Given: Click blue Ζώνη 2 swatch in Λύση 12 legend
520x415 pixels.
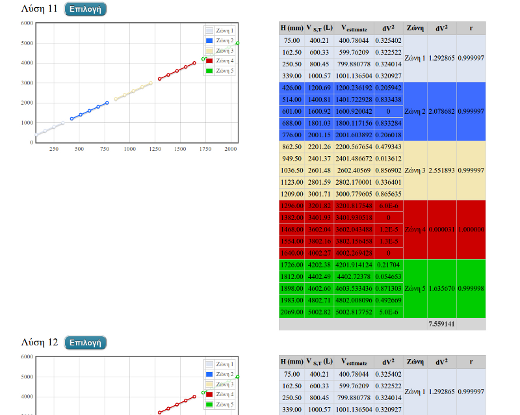Looking at the screenshot, I should (x=209, y=374).
